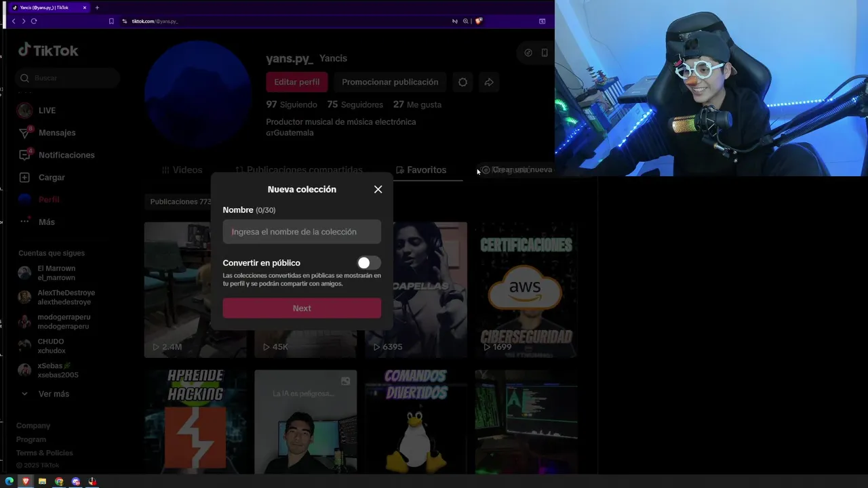
Task: Open CHUDO xchudox account
Action: pos(42,346)
